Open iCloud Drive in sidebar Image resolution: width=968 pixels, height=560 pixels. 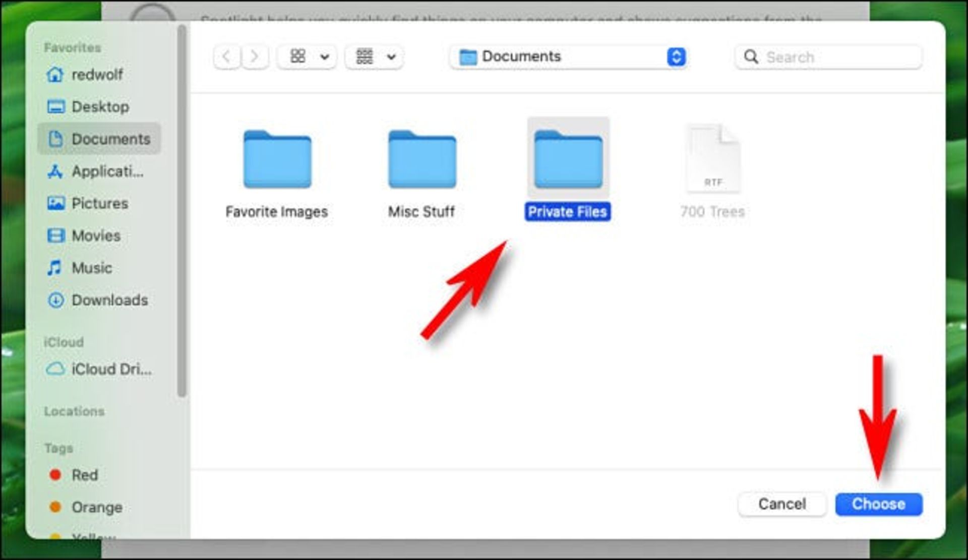111,369
